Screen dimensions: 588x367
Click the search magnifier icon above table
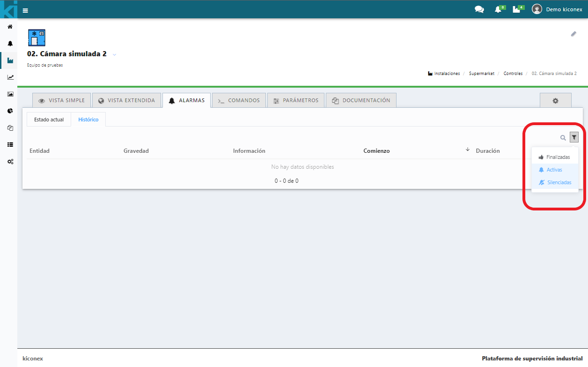pyautogui.click(x=563, y=138)
